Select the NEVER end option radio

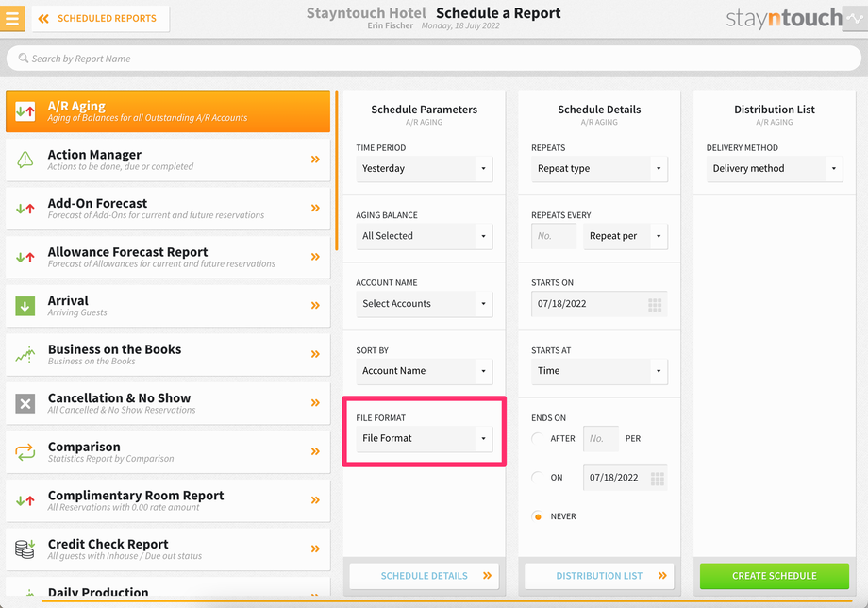click(537, 516)
